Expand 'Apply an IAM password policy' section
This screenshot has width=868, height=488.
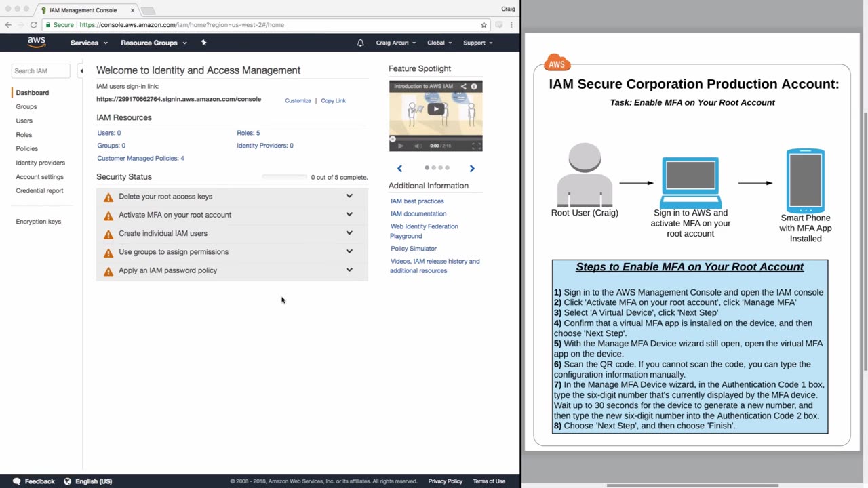click(349, 269)
